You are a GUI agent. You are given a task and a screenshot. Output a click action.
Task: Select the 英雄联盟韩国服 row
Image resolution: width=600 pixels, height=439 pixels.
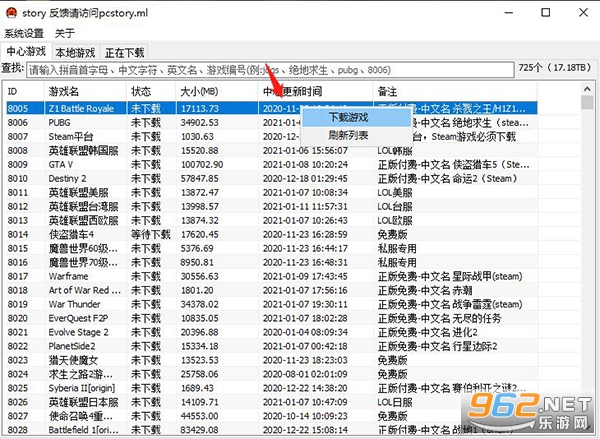coord(272,150)
